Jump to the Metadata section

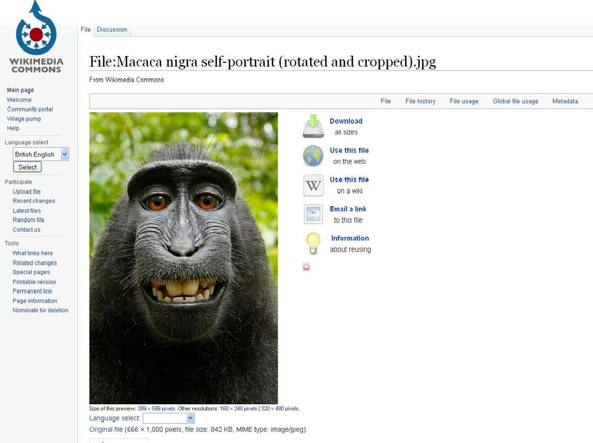(x=565, y=101)
